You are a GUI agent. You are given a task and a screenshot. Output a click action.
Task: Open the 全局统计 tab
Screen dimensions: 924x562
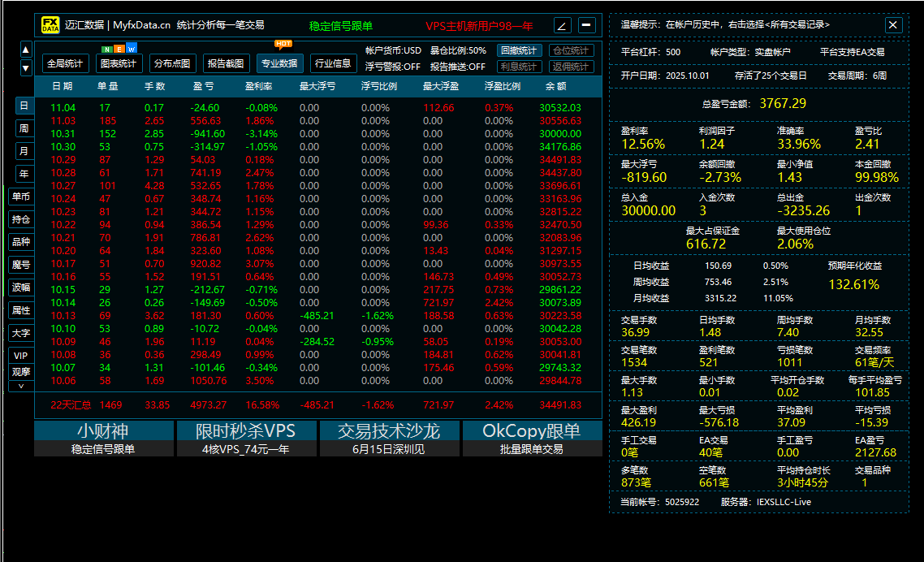pyautogui.click(x=65, y=63)
